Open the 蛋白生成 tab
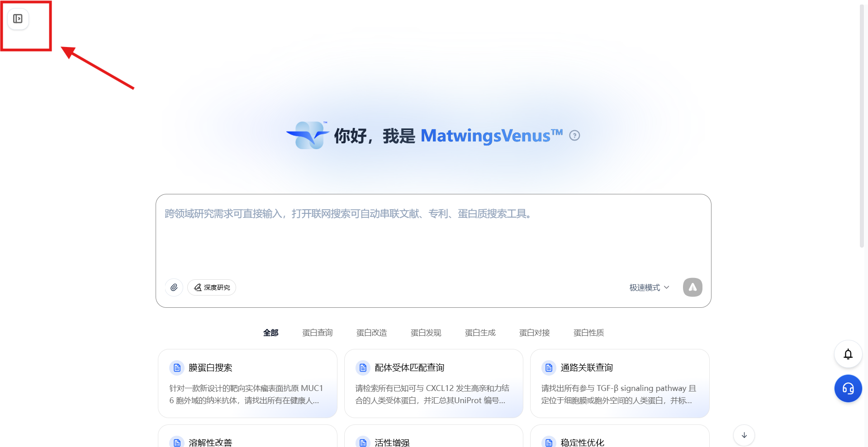This screenshot has height=447, width=868. (x=480, y=333)
